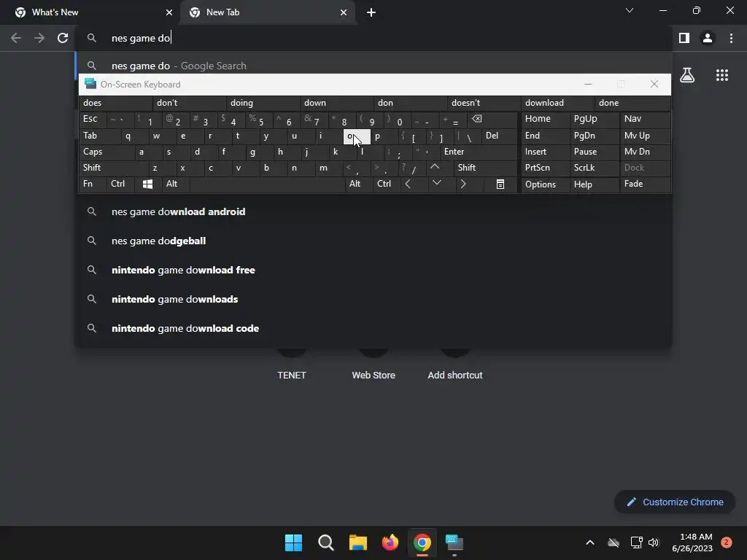
Task: Open the Chrome profile icon
Action: point(708,38)
